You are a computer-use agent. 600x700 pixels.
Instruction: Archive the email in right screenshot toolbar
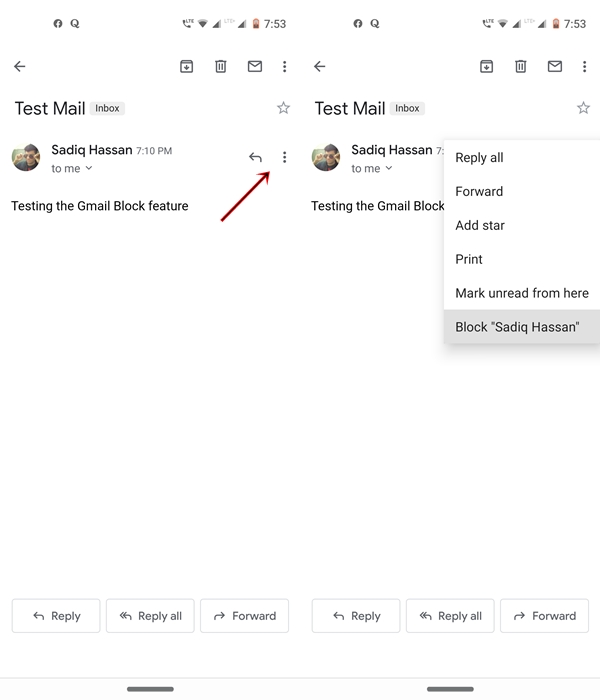tap(487, 67)
